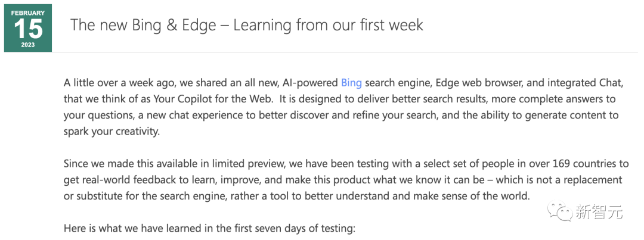Viewport: 644px width, 240px height.
Task: Click the large number 15 in the badge
Action: 28,29
